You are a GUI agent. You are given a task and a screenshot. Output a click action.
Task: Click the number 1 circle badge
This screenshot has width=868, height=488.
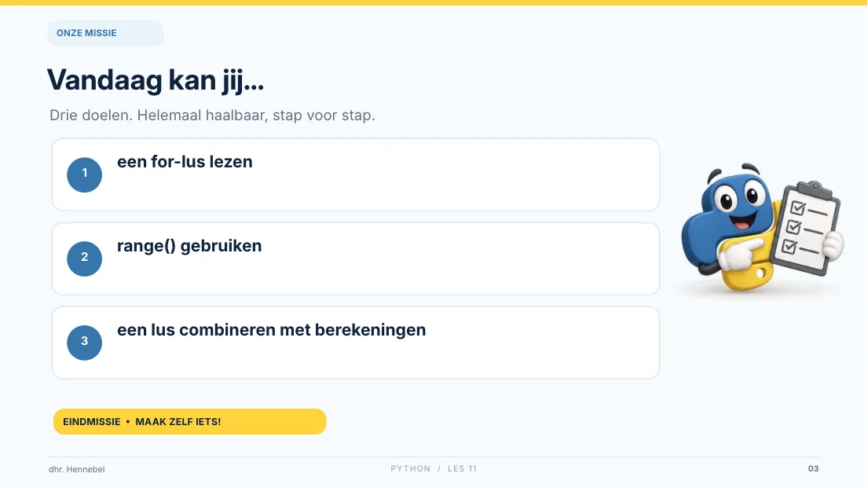pyautogui.click(x=85, y=175)
